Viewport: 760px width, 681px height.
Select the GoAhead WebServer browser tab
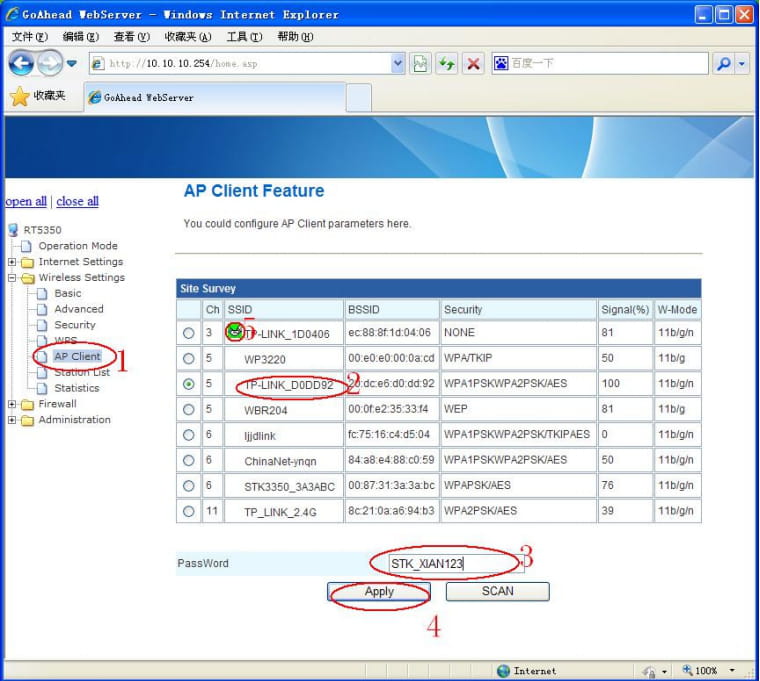point(215,97)
